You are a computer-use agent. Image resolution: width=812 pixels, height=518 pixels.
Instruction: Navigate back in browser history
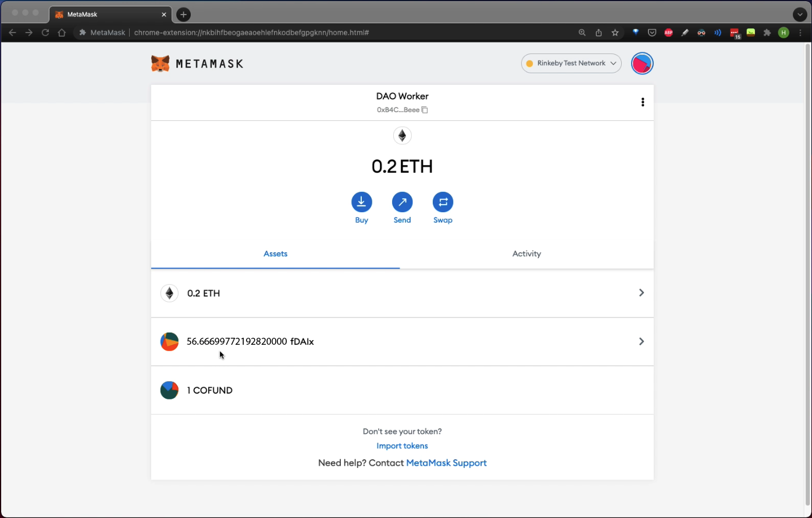click(13, 33)
